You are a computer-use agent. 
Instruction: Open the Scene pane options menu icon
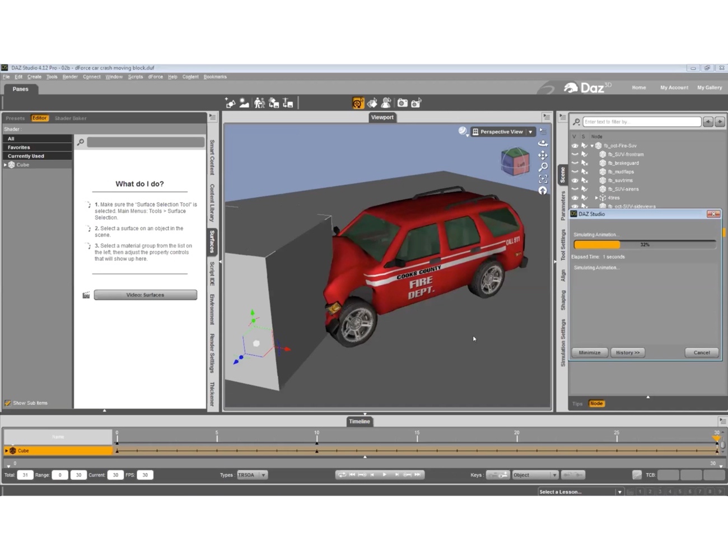(562, 117)
